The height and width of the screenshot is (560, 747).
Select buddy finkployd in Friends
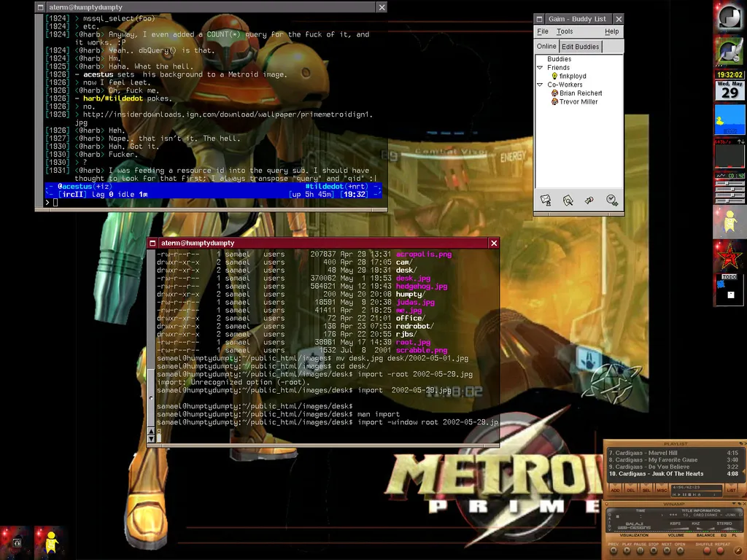(x=573, y=76)
